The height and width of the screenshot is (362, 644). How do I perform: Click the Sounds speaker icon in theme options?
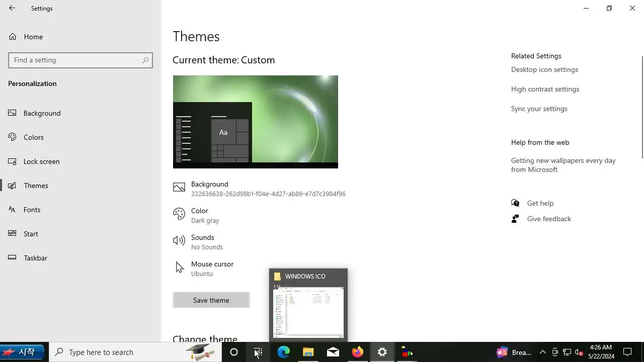click(179, 241)
